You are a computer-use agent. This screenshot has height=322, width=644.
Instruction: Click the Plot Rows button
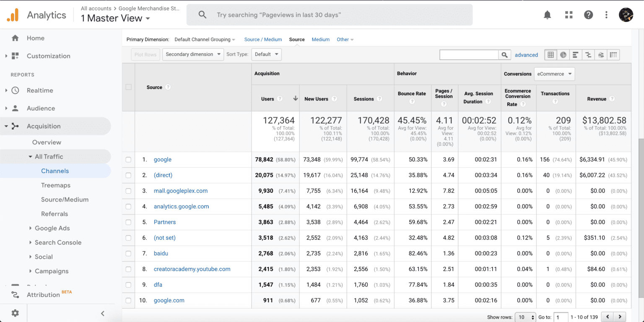[x=145, y=55]
